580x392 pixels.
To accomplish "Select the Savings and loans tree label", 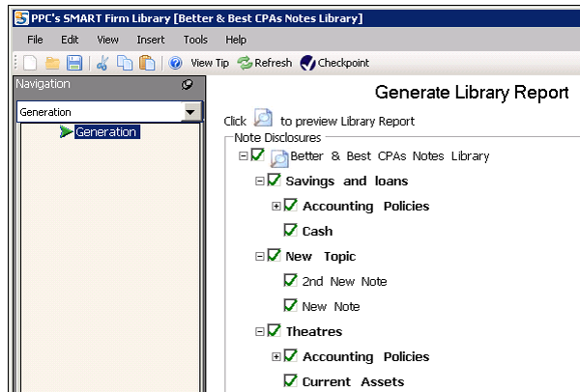I will (347, 182).
